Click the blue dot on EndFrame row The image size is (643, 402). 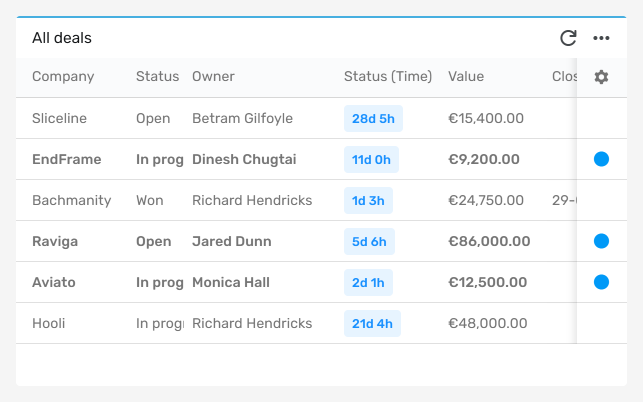pyautogui.click(x=601, y=159)
